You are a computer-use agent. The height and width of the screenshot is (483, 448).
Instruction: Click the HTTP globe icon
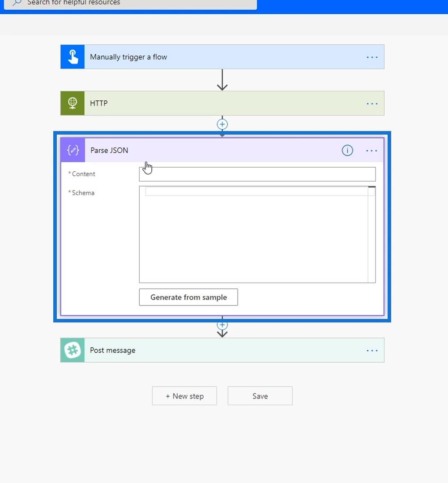point(73,103)
